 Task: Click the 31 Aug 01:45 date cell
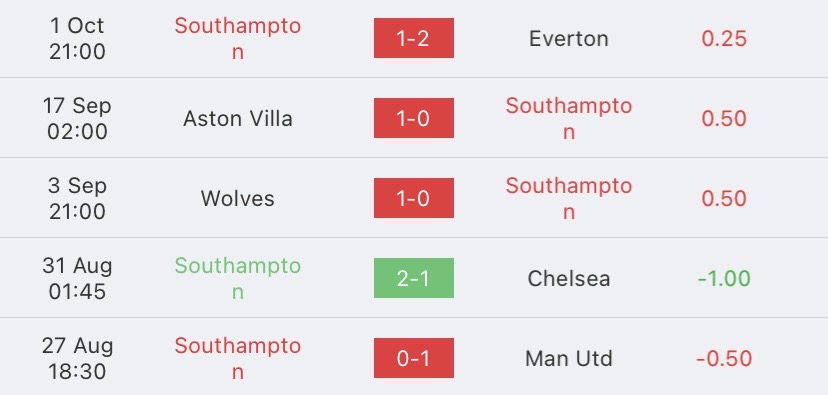[x=77, y=279]
